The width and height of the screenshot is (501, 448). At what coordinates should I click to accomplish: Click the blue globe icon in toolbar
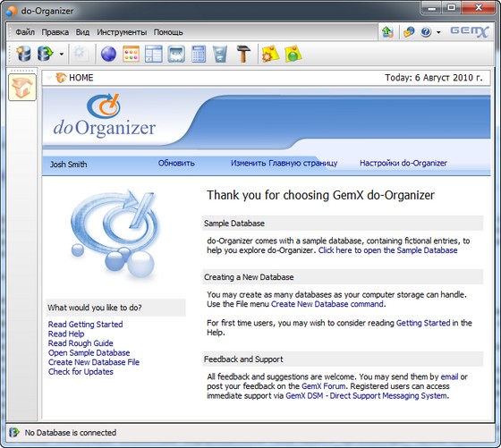pos(108,54)
